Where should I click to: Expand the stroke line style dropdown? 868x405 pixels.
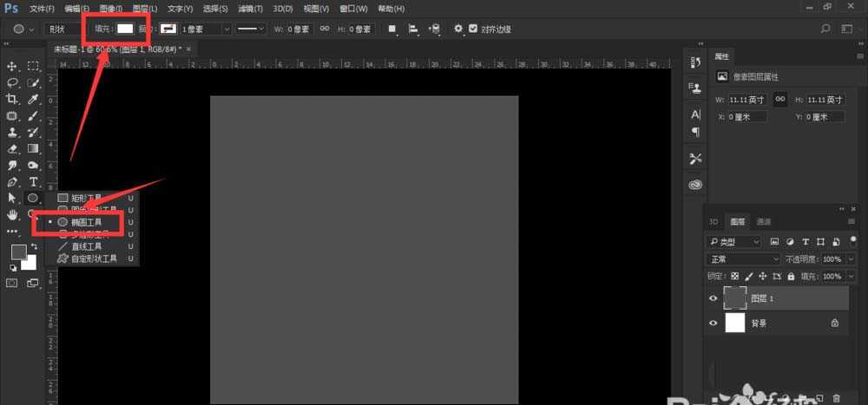[253, 28]
